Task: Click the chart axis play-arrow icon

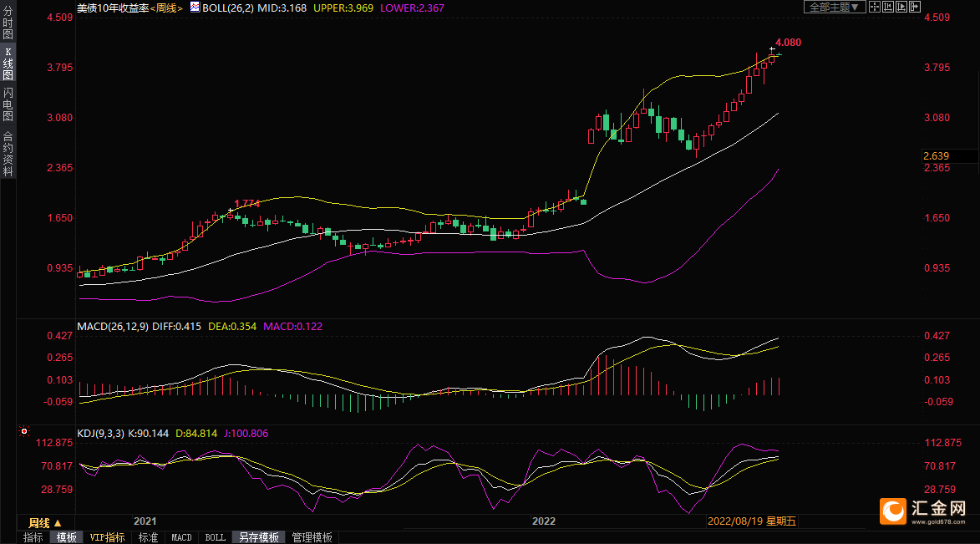Action: coord(901,7)
